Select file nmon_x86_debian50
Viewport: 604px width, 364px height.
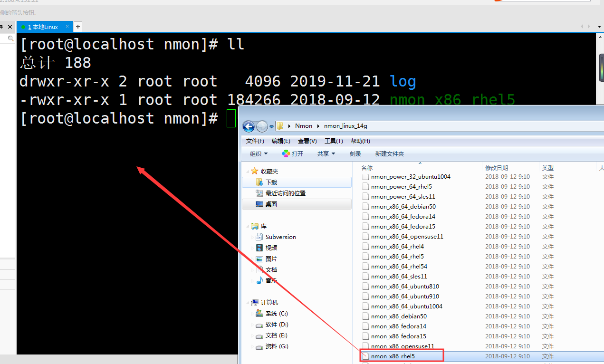(x=399, y=316)
